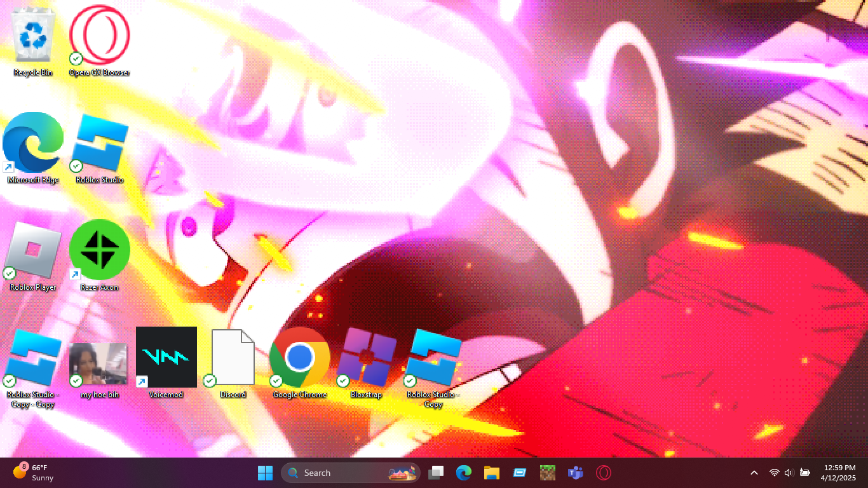Select the desktop icon labeled exactly Roblox Studio

point(100,148)
